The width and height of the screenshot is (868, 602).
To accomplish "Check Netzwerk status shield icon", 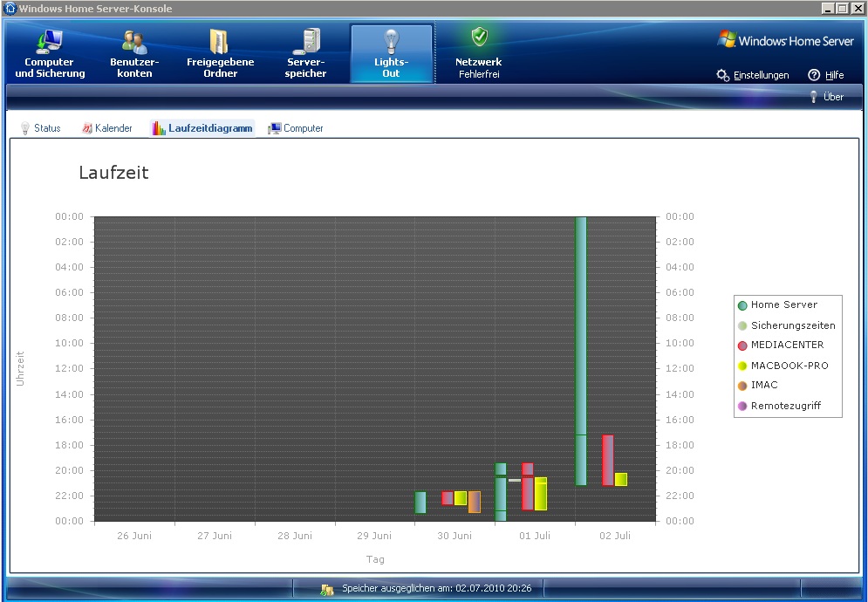I will tap(479, 37).
